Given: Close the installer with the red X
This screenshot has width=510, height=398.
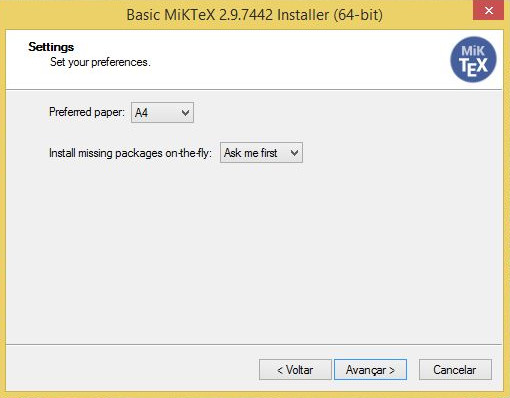Looking at the screenshot, I should (488, 10).
